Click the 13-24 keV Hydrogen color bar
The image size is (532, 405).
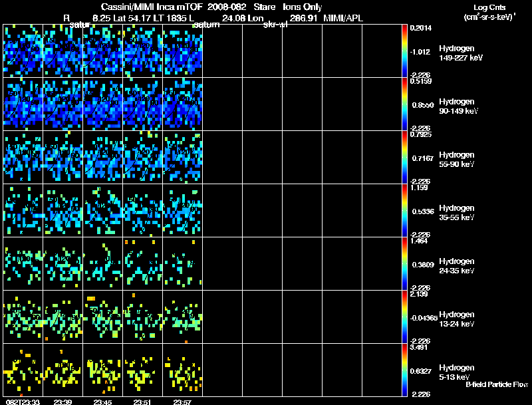click(x=405, y=317)
